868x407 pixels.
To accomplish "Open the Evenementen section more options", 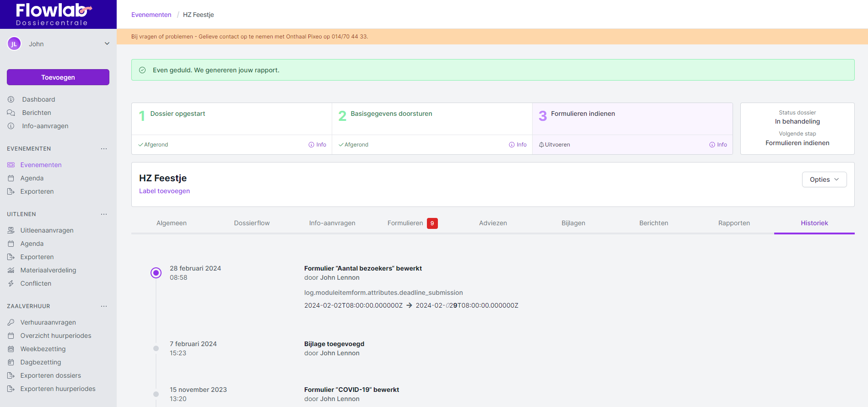I will 104,149.
